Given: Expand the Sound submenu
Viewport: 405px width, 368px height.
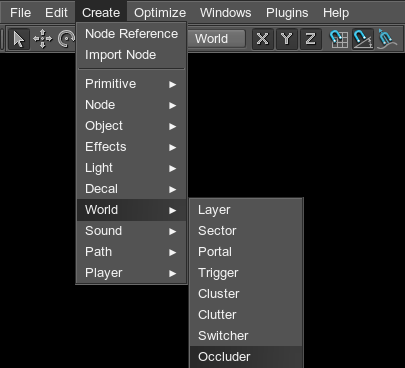Looking at the screenshot, I should point(131,231).
